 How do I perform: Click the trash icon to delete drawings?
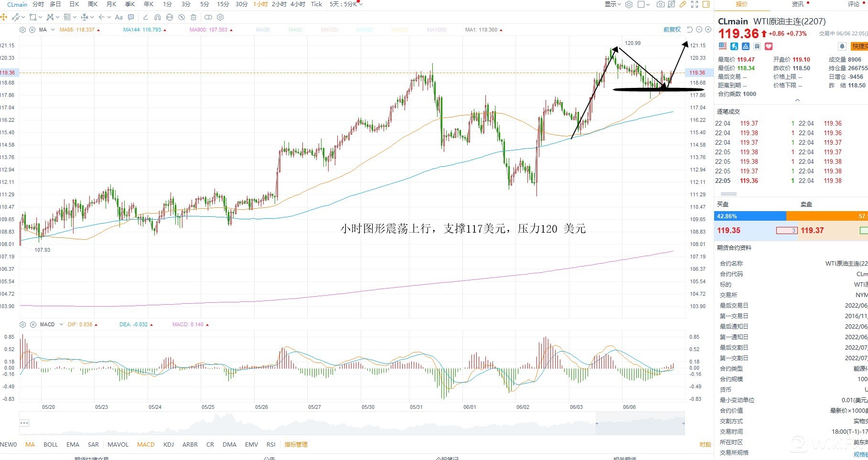pos(193,17)
